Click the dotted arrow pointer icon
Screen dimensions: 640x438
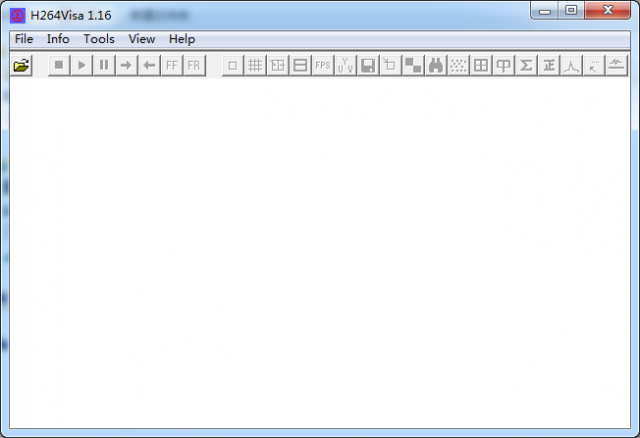[594, 65]
